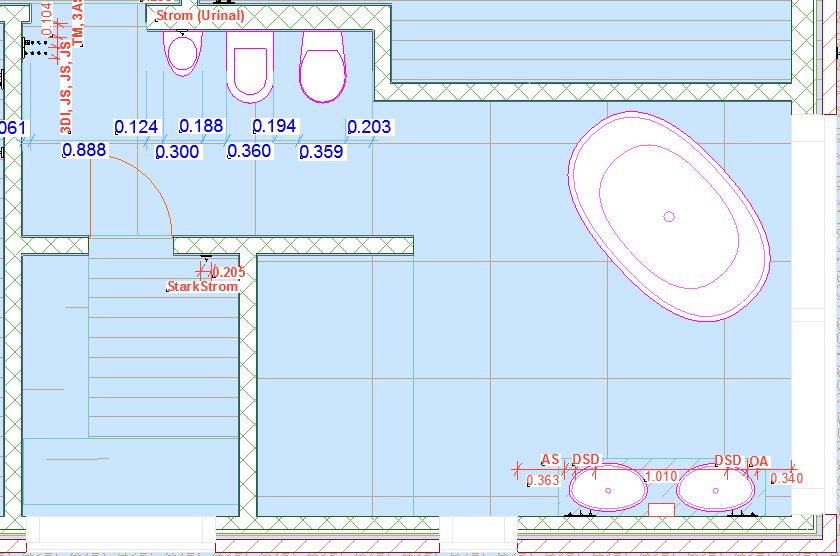
Task: Select the left washbasin symbol
Action: point(607,490)
